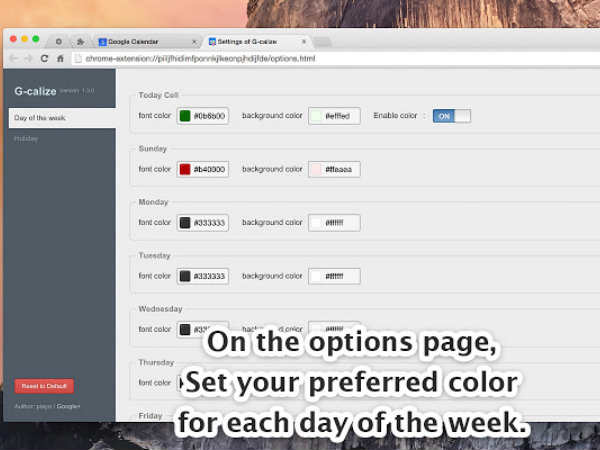The image size is (600, 450).
Task: Close the Google Calendar tab
Action: [194, 41]
